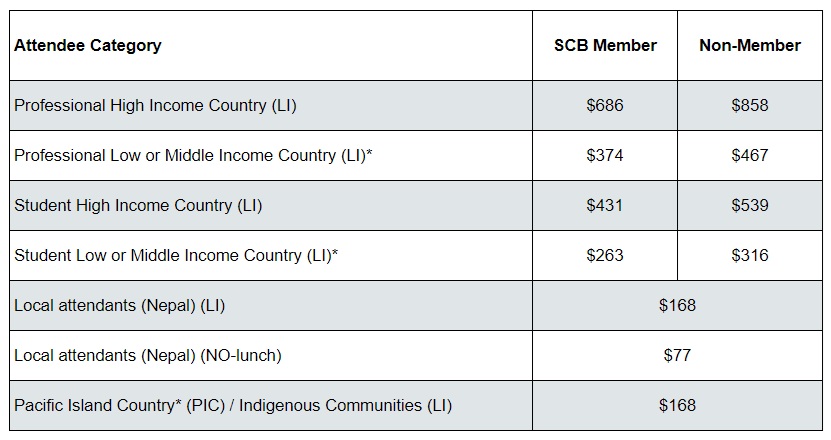Image resolution: width=831 pixels, height=440 pixels.
Task: Click the $77 price cell
Action: (x=677, y=356)
